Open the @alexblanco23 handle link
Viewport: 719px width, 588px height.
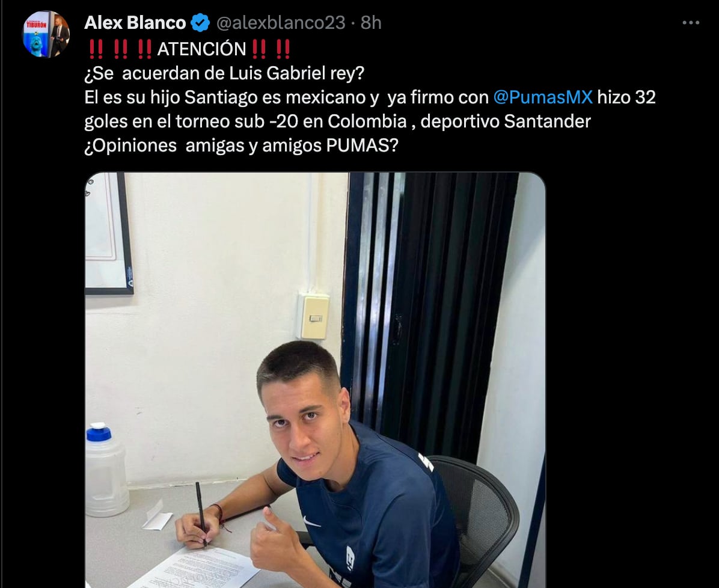[281, 22]
